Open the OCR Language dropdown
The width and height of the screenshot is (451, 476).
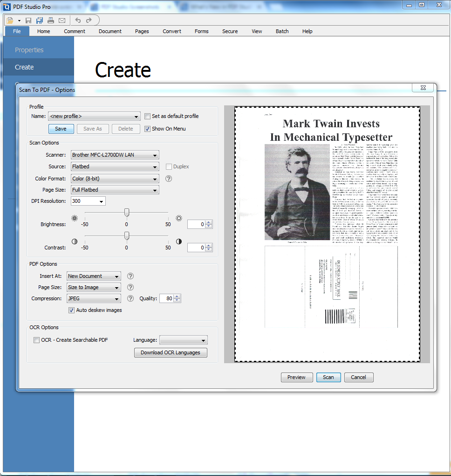coord(184,340)
